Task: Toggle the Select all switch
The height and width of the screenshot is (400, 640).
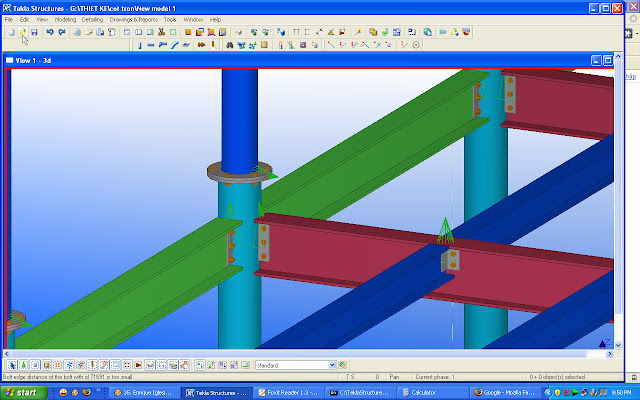Action: coord(10,365)
